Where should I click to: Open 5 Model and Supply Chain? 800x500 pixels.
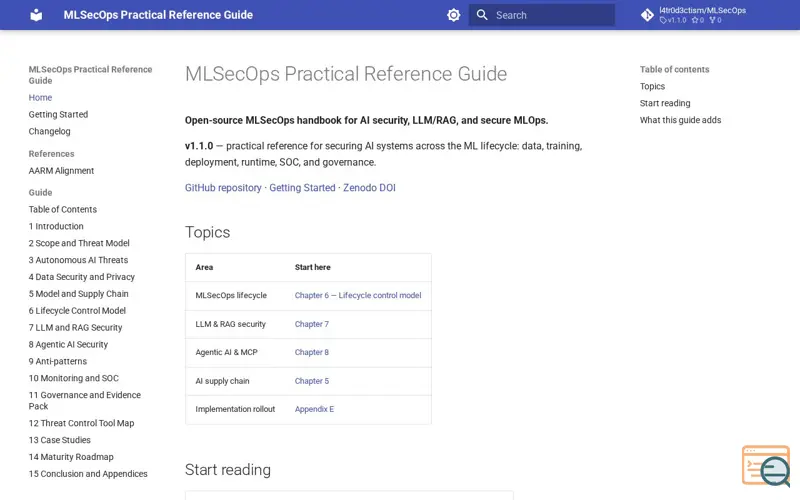pyautogui.click(x=79, y=293)
